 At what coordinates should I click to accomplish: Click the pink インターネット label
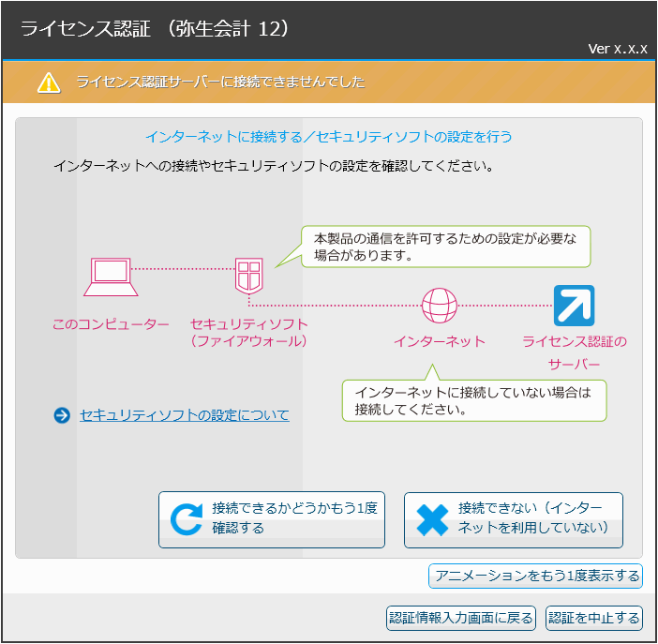(439, 341)
